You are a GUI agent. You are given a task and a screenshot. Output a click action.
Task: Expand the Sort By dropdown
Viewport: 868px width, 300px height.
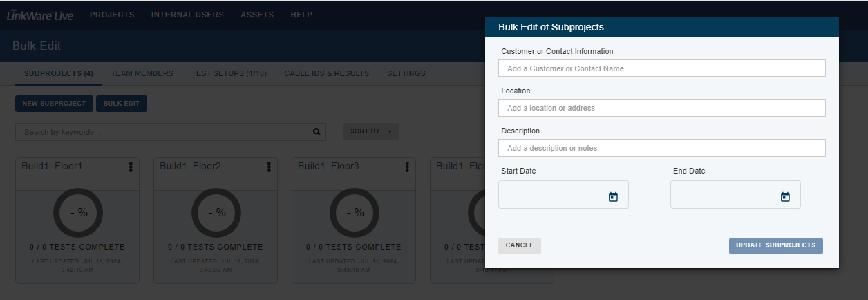[370, 131]
